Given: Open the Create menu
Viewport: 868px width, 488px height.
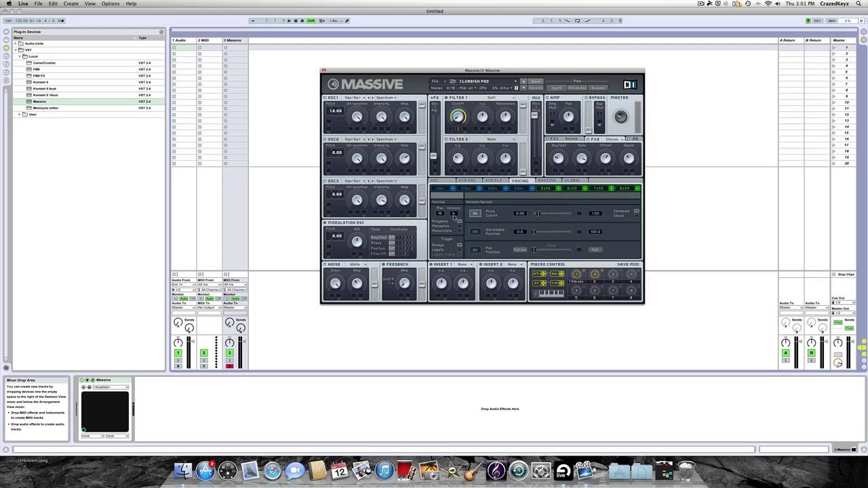Looking at the screenshot, I should click(71, 3).
